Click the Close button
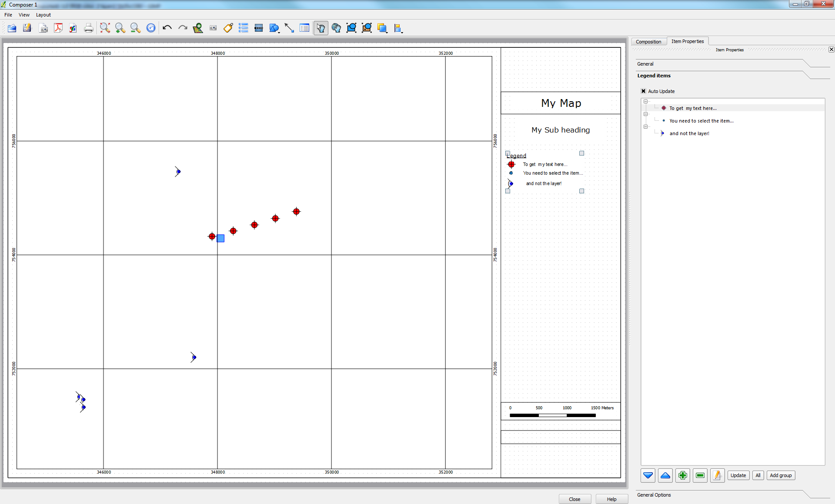 (575, 499)
